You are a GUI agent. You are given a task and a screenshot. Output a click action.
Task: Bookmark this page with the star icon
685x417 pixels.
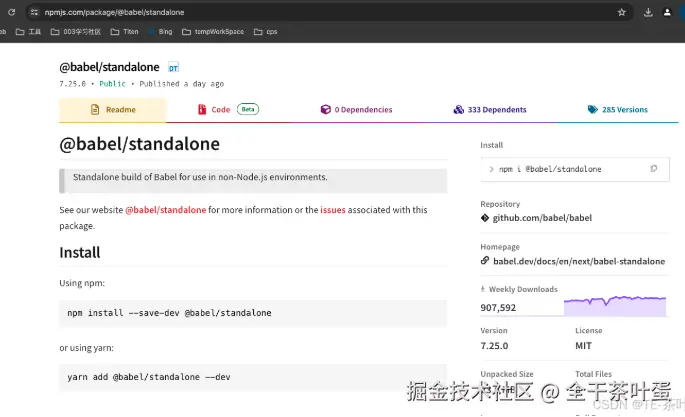point(622,12)
